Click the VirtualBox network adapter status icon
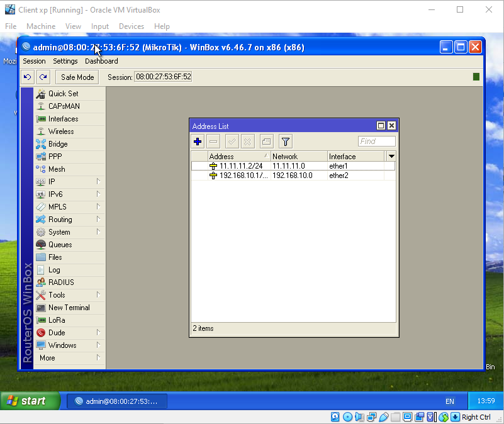This screenshot has height=424, width=504. click(372, 417)
